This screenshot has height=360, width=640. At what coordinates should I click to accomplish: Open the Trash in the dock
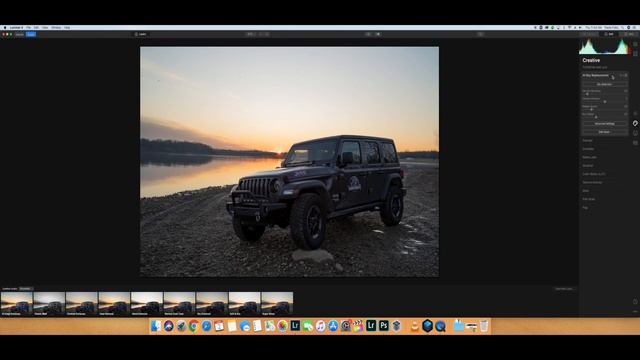pyautogui.click(x=484, y=326)
